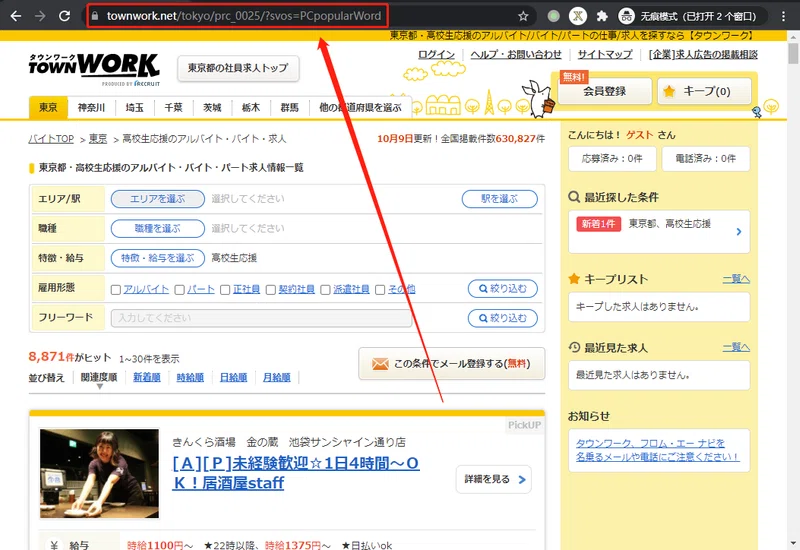Open the 特徴・給与を選ぶ selector

158,258
